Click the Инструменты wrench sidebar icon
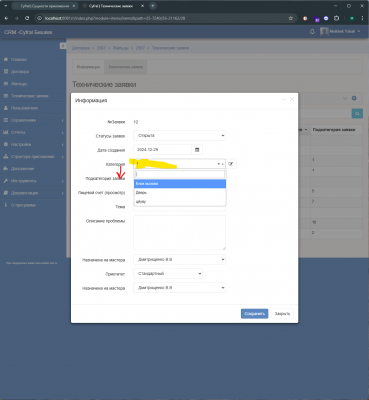The image size is (369, 400). pos(6,181)
